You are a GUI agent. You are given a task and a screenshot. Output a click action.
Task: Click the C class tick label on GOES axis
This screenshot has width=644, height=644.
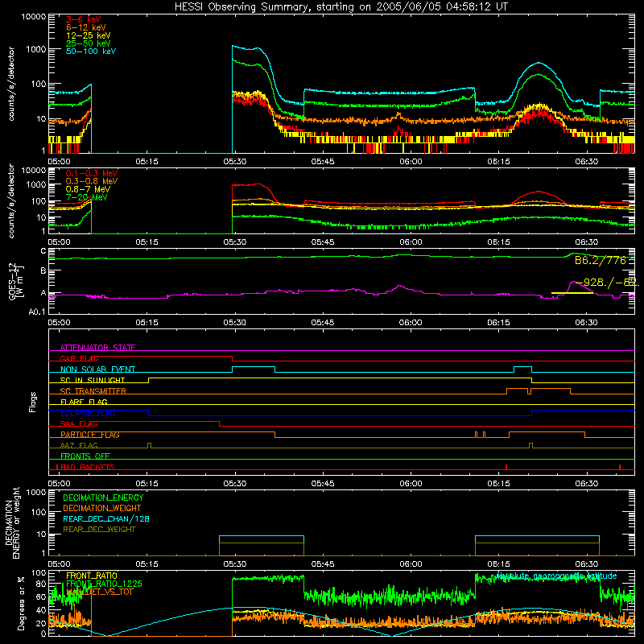tap(43, 251)
